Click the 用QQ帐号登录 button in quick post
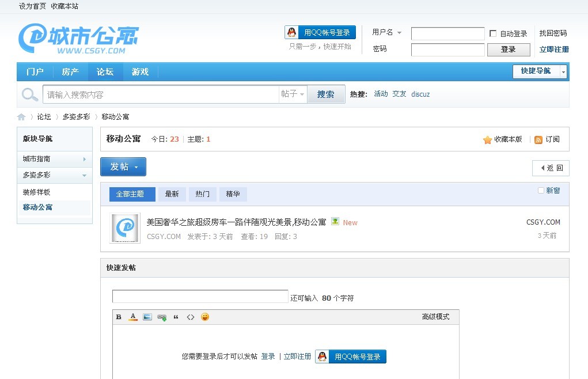This screenshot has height=379, width=588. click(351, 357)
